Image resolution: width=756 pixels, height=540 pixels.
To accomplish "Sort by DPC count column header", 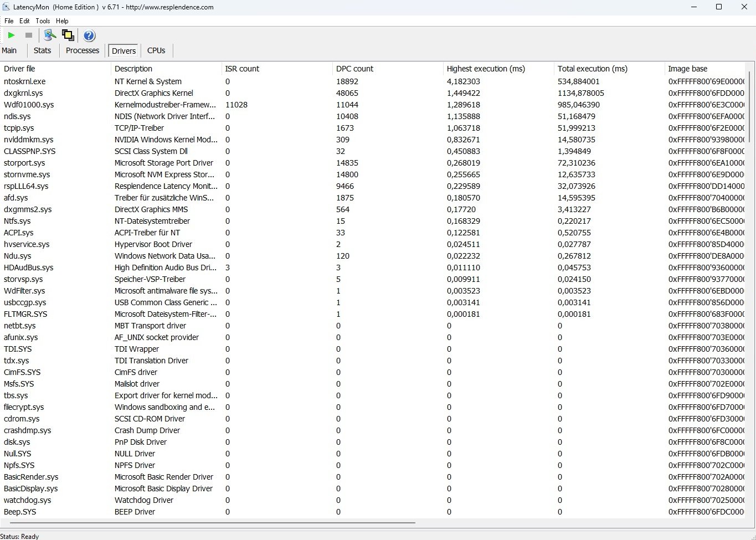I will [x=388, y=69].
